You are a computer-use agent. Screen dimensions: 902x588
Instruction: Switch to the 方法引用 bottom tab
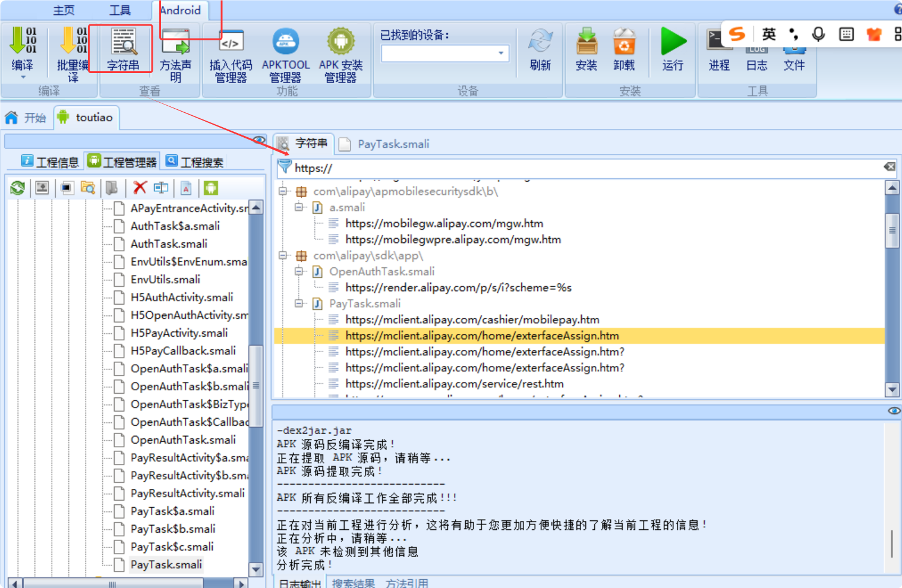(407, 583)
